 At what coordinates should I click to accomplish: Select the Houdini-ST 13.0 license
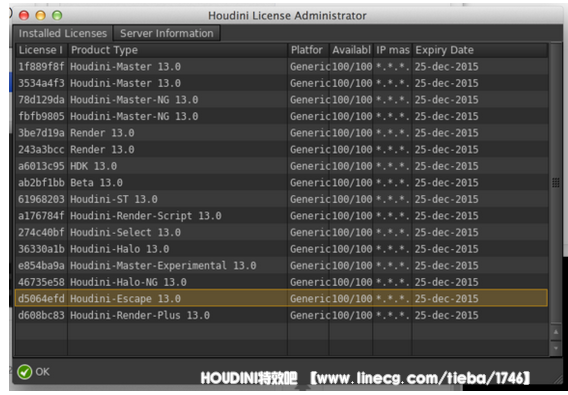[x=281, y=199]
